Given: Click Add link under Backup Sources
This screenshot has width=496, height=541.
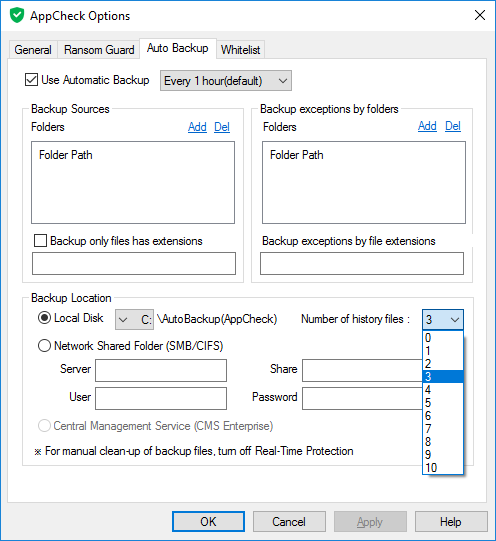Looking at the screenshot, I should (197, 127).
